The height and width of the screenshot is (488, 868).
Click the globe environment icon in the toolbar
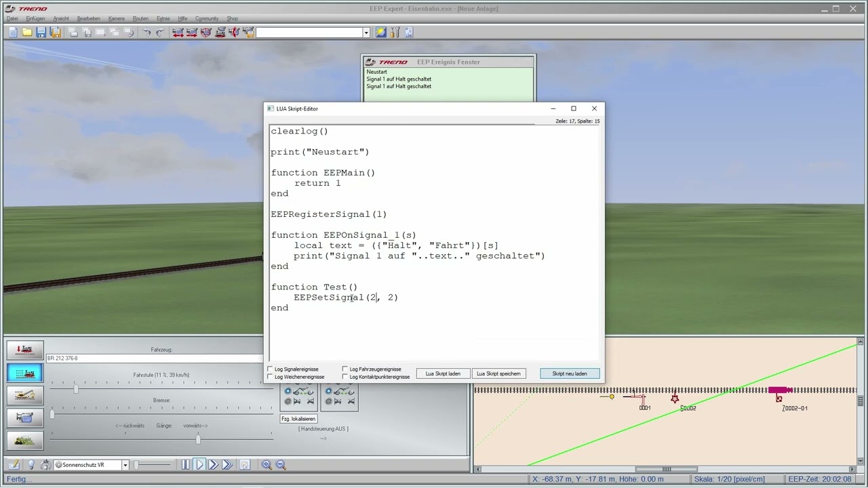coord(381,33)
